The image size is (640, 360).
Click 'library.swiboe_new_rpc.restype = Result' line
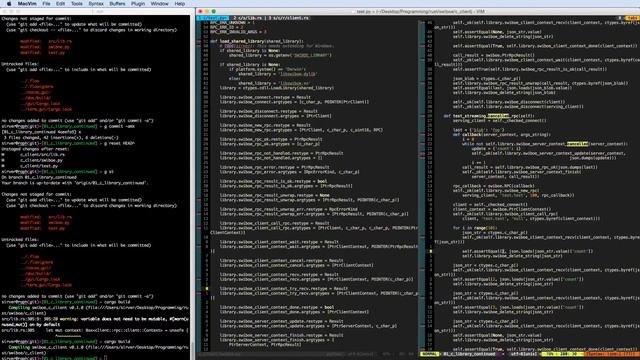tap(265, 125)
